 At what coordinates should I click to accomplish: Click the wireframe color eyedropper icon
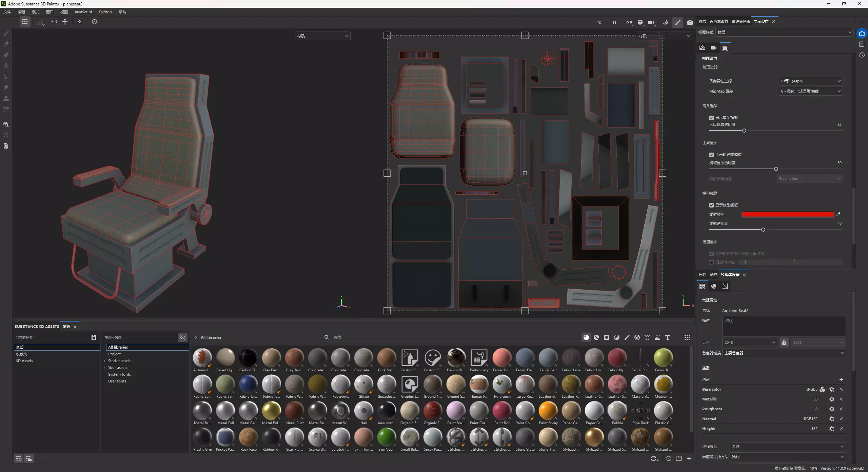838,214
